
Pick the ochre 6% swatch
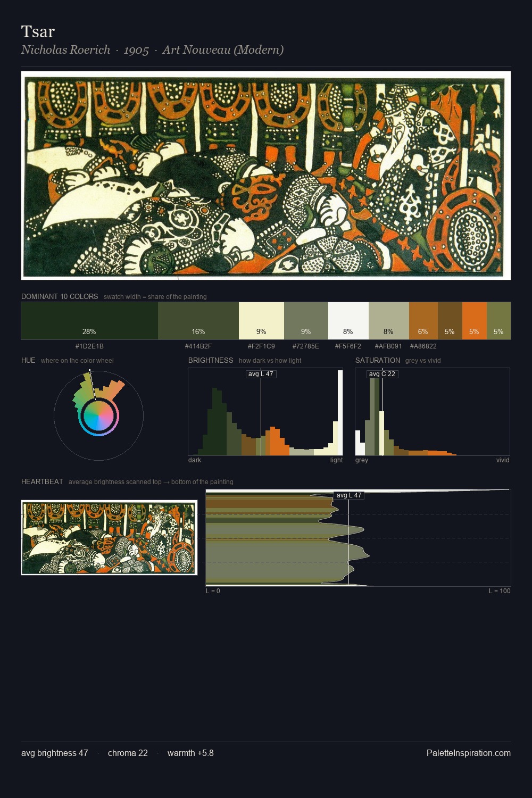(423, 321)
